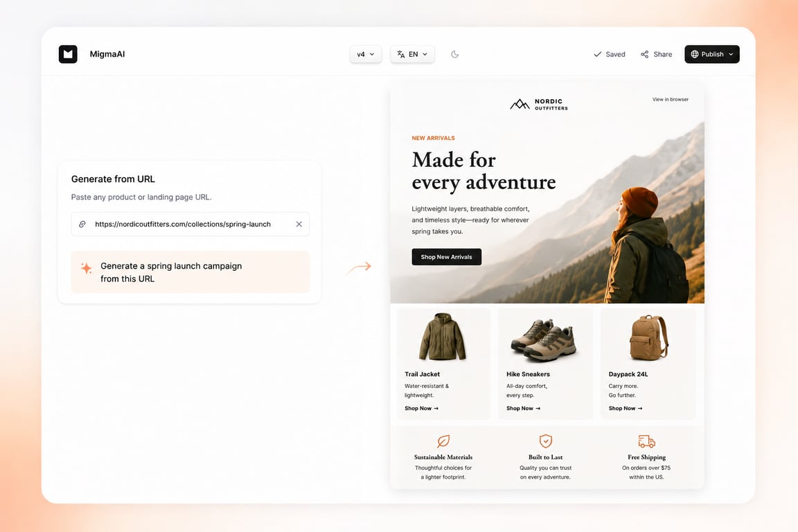The height and width of the screenshot is (532, 798).
Task: Click the Nordic Outfitters mountain logo
Action: pos(520,104)
